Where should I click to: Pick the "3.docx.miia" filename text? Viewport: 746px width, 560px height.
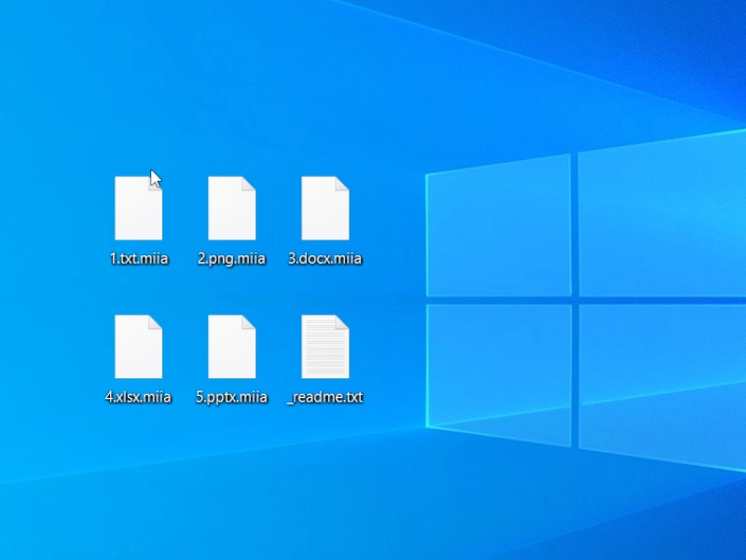pyautogui.click(x=325, y=259)
